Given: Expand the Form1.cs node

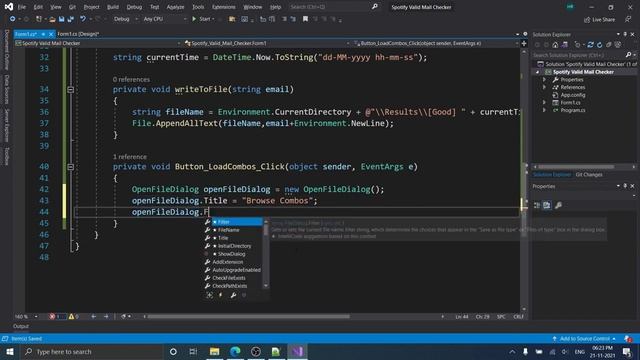Looking at the screenshot, I should click(544, 102).
